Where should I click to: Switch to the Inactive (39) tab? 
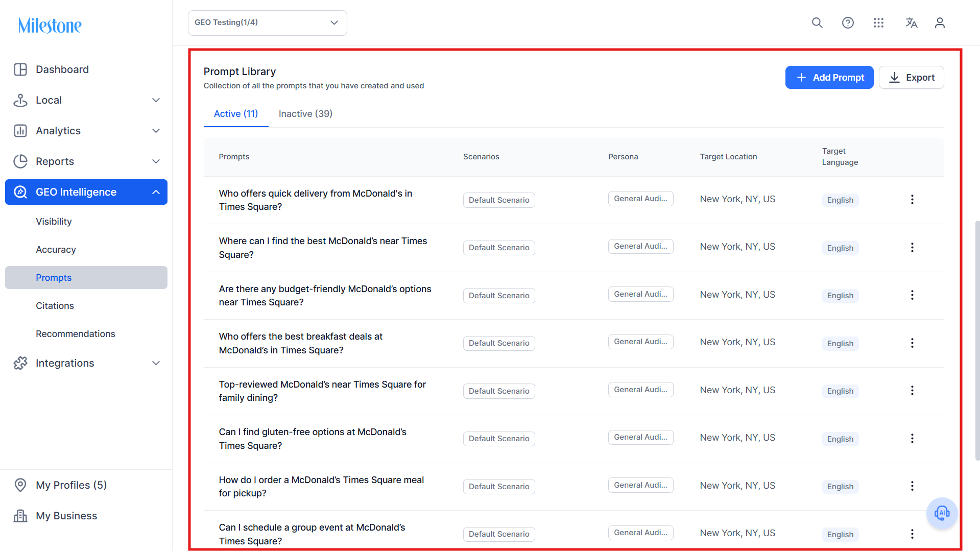coord(305,114)
